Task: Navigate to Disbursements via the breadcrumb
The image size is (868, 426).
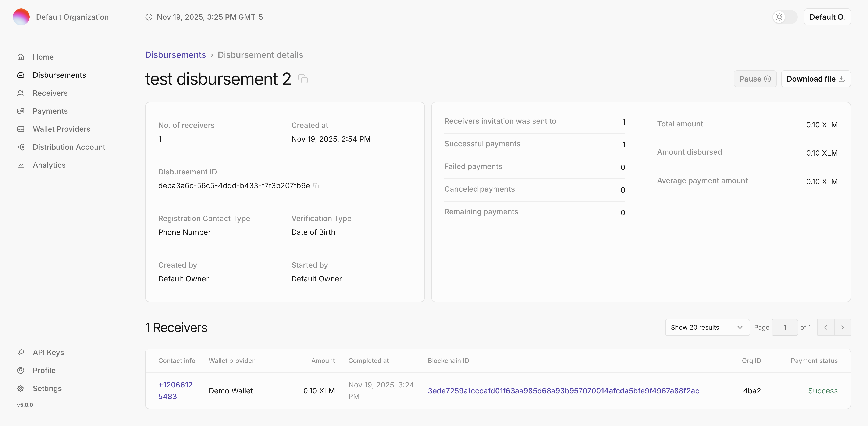Action: coord(175,55)
